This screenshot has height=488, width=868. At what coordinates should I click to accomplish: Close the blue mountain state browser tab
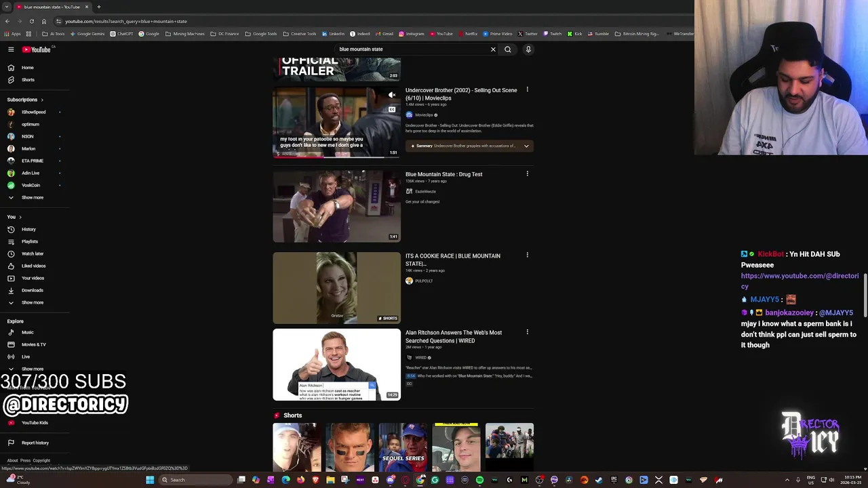pyautogui.click(x=87, y=7)
